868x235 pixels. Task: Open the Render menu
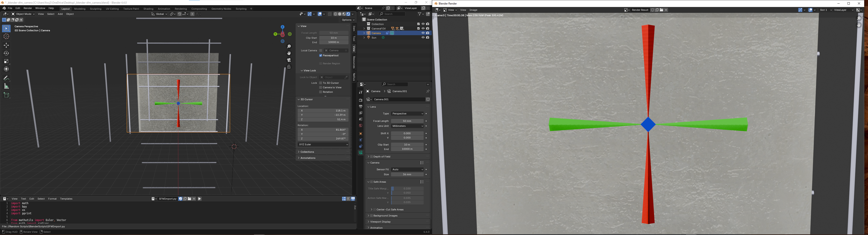click(28, 8)
